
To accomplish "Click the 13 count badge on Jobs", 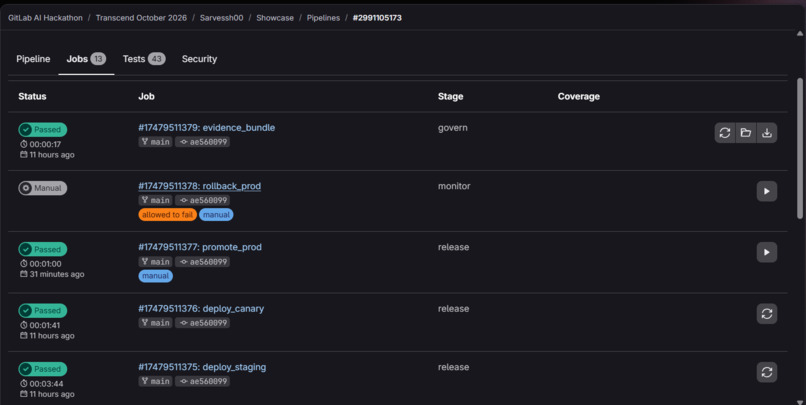I will (x=99, y=59).
